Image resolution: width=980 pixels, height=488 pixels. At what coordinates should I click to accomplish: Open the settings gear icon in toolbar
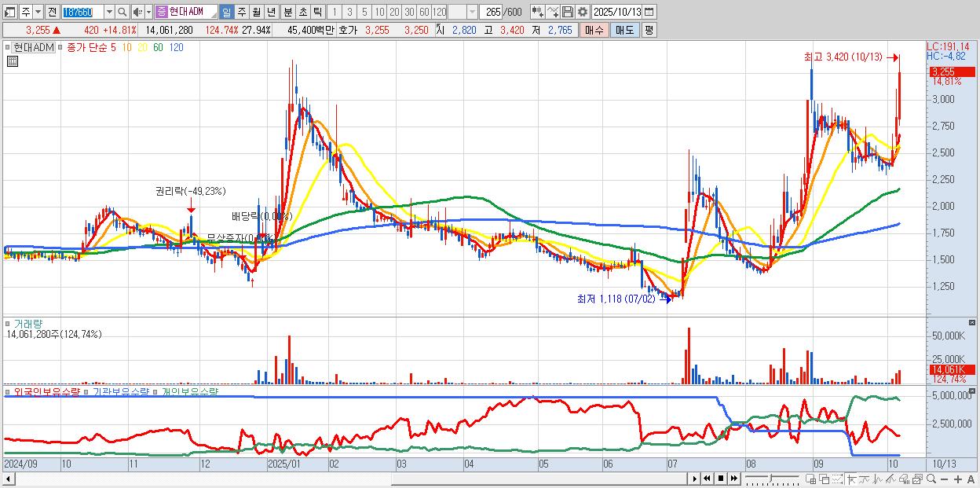(x=583, y=12)
